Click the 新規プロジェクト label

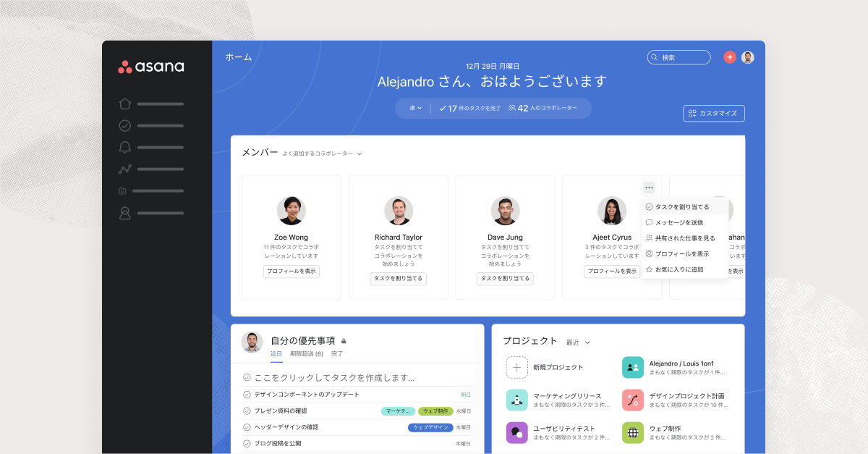point(558,367)
